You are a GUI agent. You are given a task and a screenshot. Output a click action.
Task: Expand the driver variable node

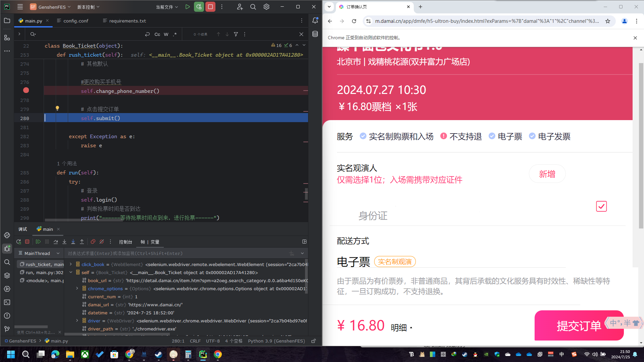77,321
